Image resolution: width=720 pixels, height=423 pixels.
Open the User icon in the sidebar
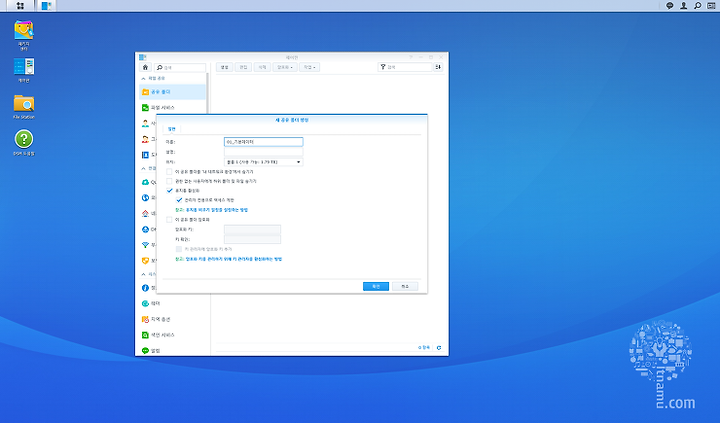pos(145,124)
